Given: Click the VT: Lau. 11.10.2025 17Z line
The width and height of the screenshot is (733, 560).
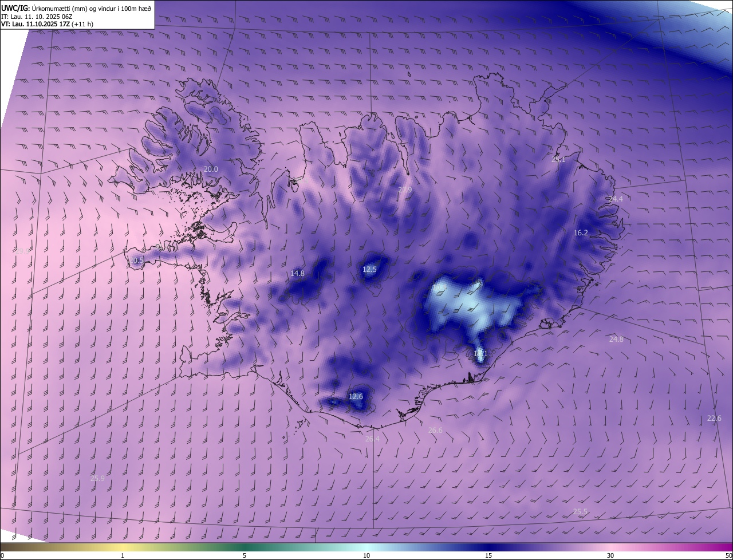Looking at the screenshot, I should [47, 25].
